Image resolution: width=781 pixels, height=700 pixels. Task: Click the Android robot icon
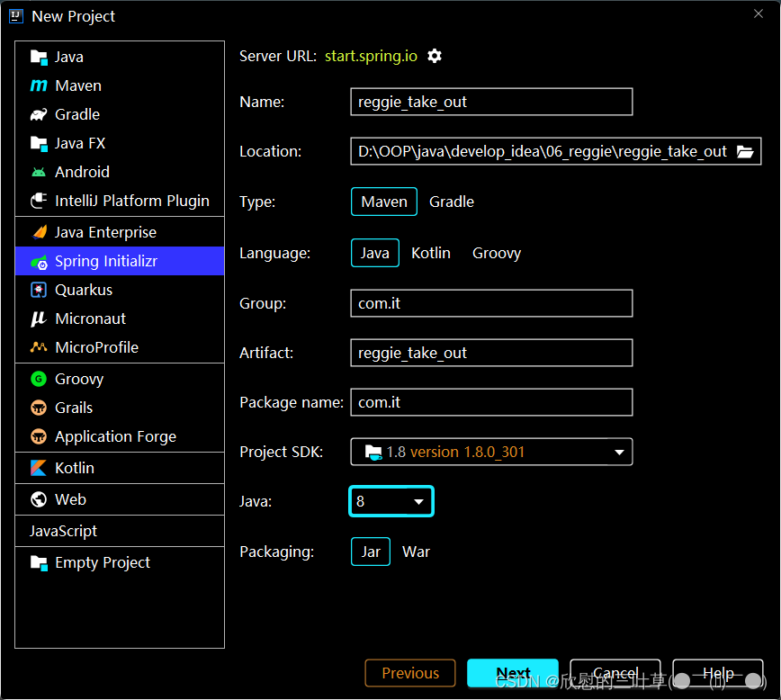tap(39, 173)
